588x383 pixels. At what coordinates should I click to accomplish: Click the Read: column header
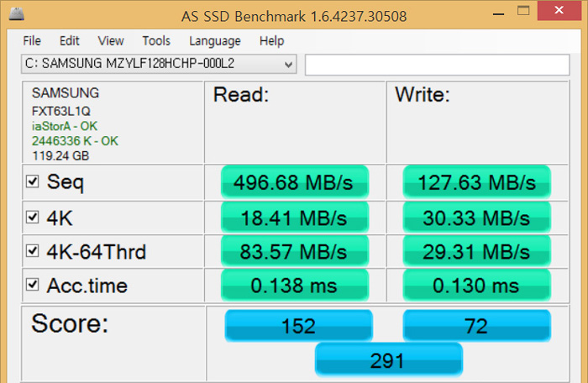[x=241, y=95]
